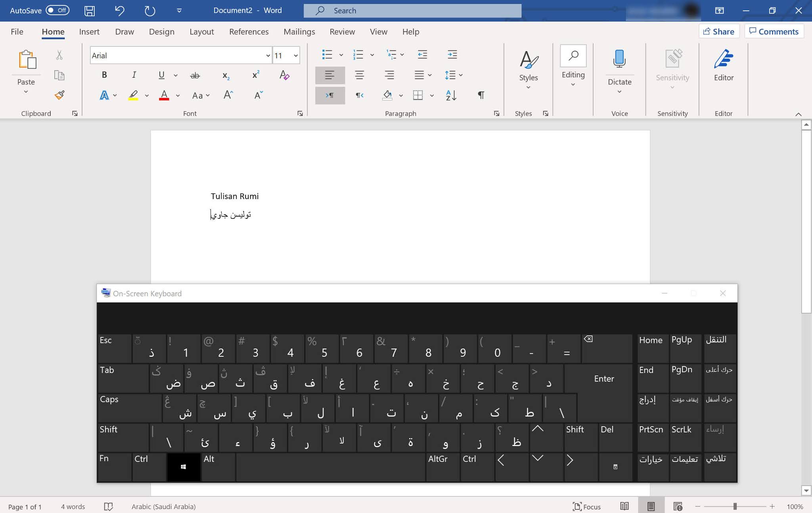812x513 pixels.
Task: Toggle Align Left paragraph button
Action: (330, 75)
